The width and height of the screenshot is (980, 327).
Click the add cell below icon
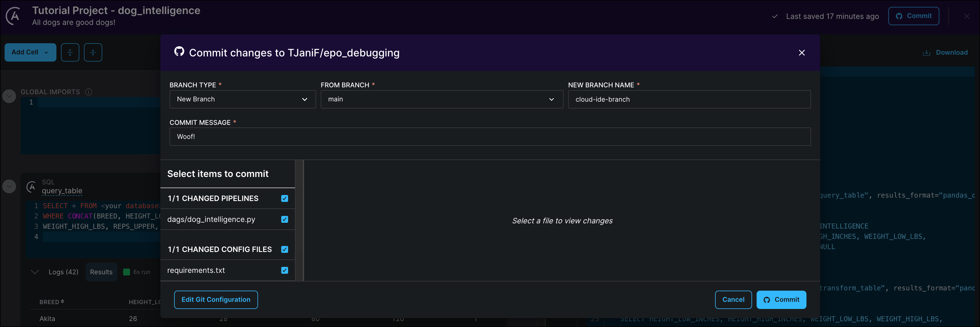pos(93,52)
